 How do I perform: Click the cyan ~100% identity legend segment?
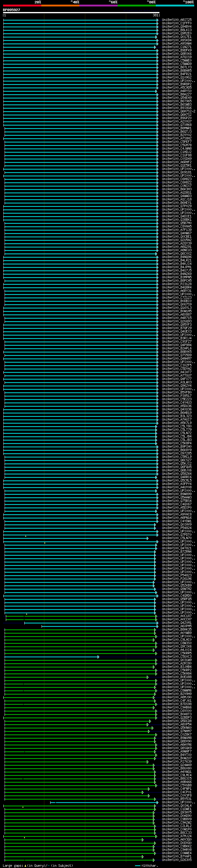point(175,6)
